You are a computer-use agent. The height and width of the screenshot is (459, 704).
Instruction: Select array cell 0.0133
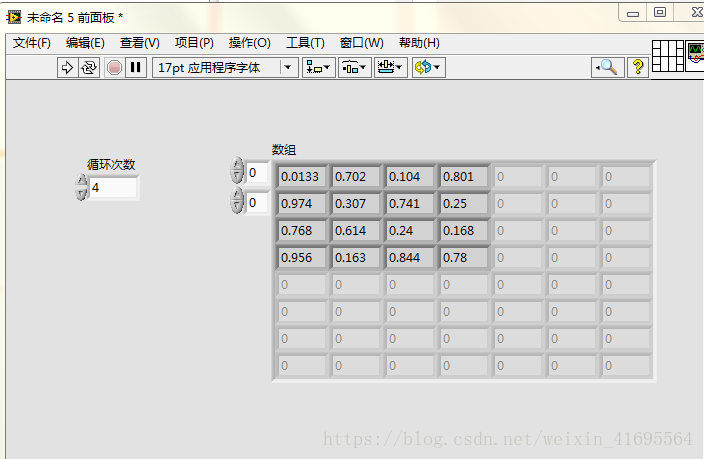click(x=301, y=177)
